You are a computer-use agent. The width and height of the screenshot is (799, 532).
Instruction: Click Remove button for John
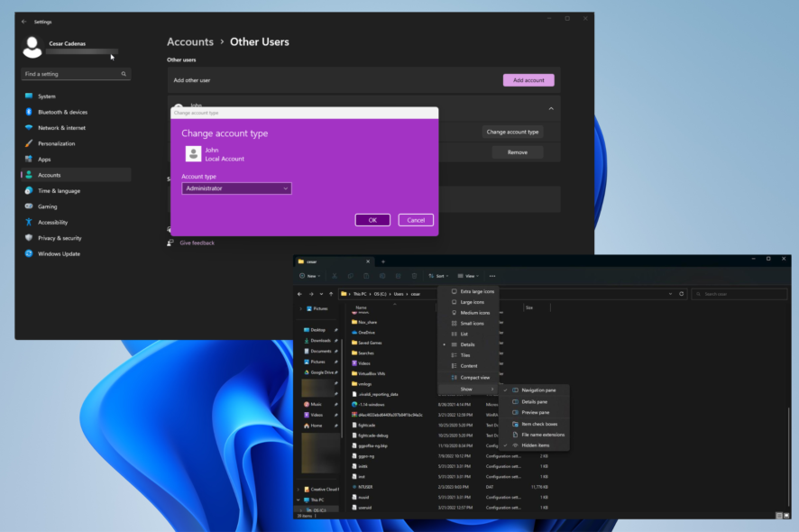click(x=518, y=152)
